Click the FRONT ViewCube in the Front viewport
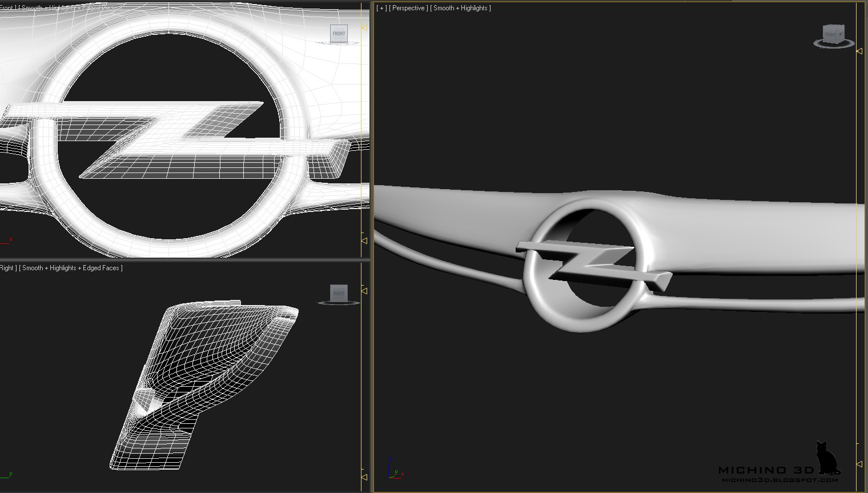The width and height of the screenshot is (868, 493). [339, 34]
